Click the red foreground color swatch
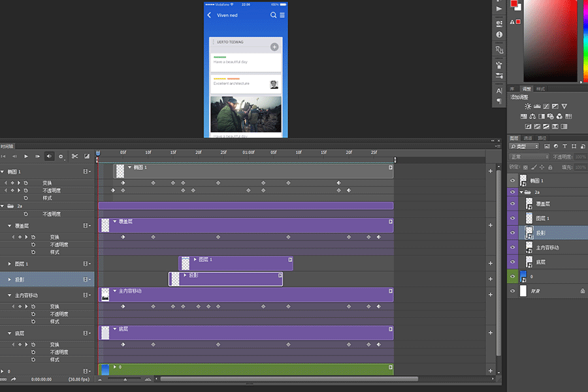 click(x=514, y=3)
